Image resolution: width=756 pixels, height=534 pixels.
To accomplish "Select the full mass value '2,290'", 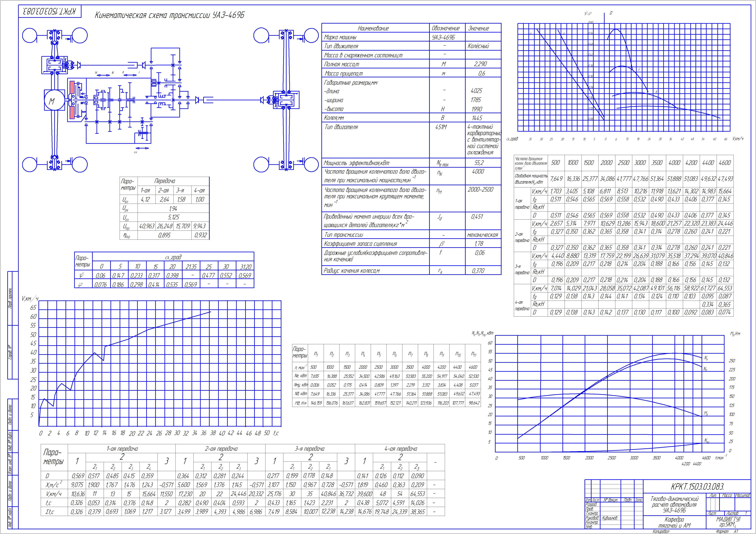I will pyautogui.click(x=480, y=64).
